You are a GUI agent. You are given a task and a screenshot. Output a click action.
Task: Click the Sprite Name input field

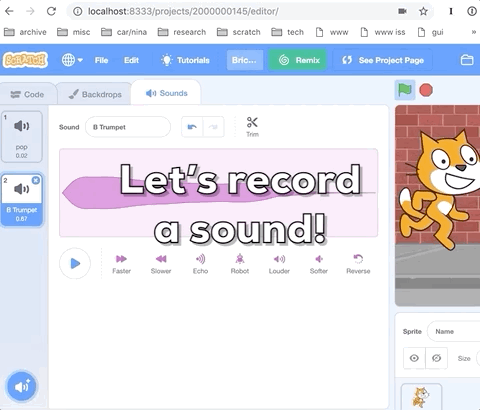[x=454, y=331]
